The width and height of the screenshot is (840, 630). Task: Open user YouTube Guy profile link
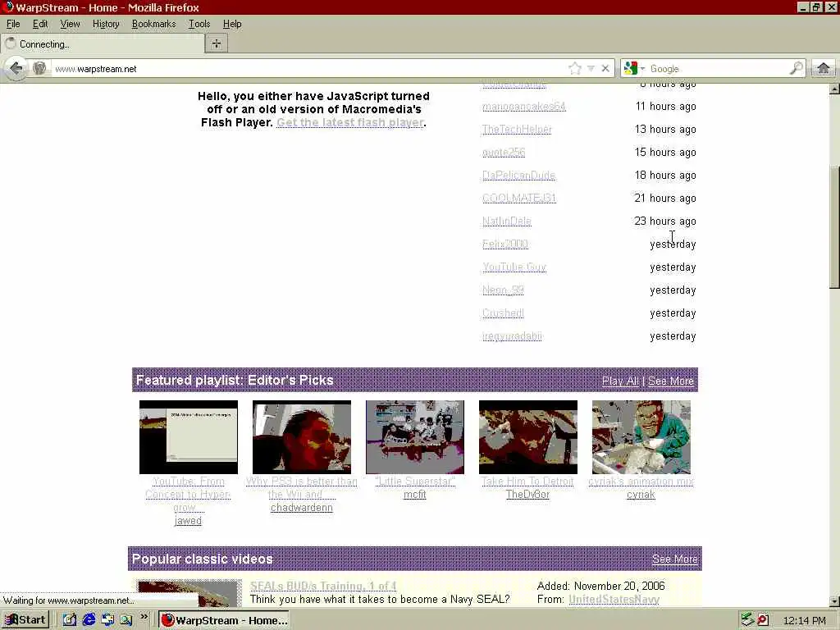(514, 267)
